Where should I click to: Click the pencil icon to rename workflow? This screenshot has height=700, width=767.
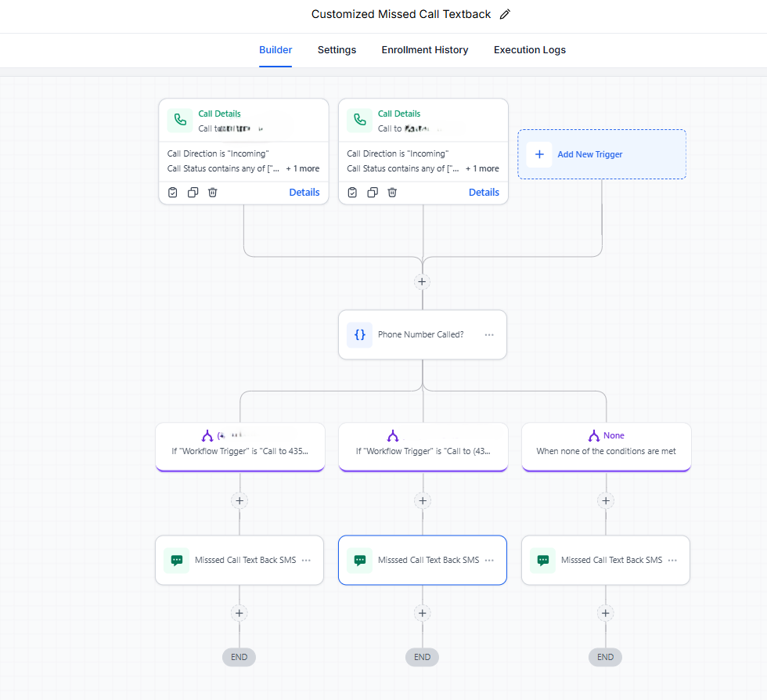505,14
